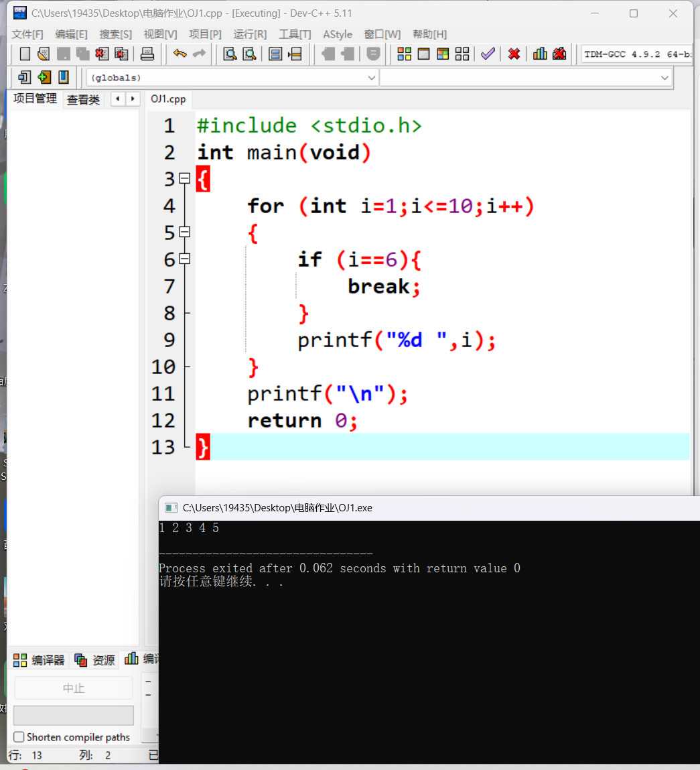
Task: Collapse the code fold at line 3
Action: pos(185,179)
